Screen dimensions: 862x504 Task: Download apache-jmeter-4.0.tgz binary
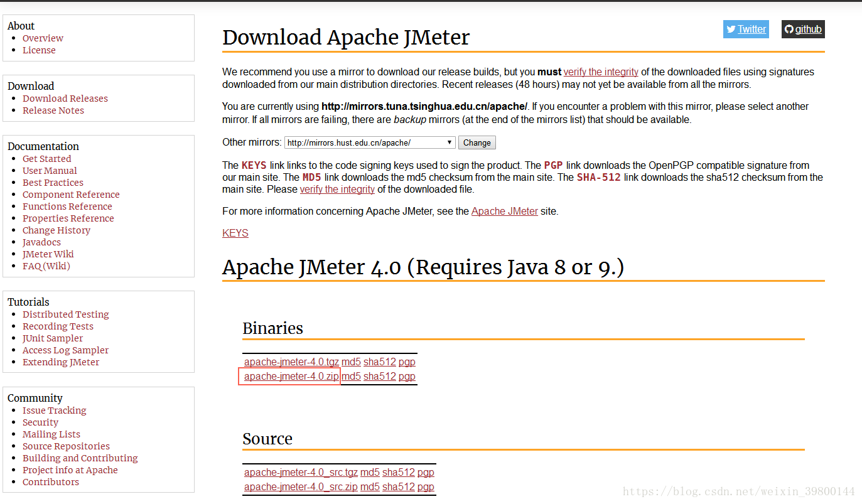click(x=291, y=362)
